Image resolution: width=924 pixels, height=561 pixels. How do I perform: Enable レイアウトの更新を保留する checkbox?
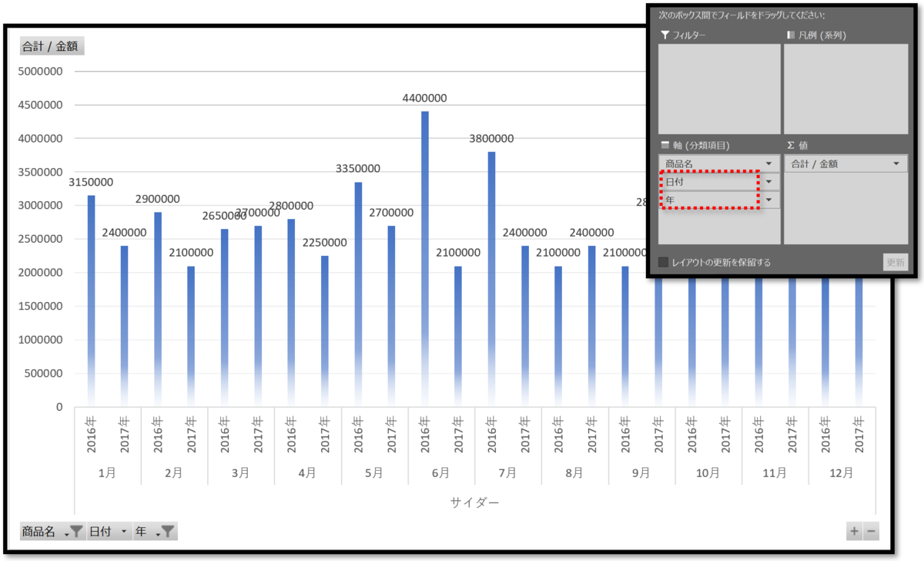click(x=664, y=262)
